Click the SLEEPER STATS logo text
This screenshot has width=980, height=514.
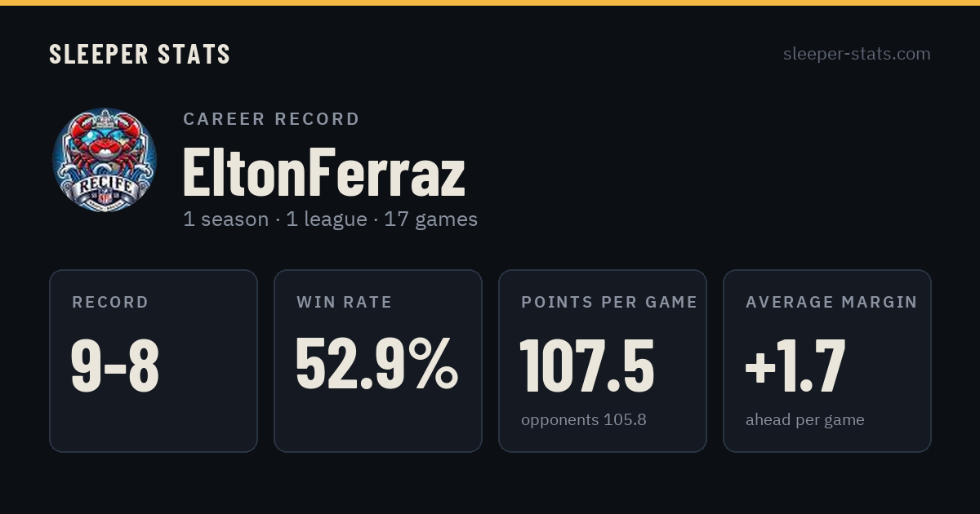(x=140, y=54)
